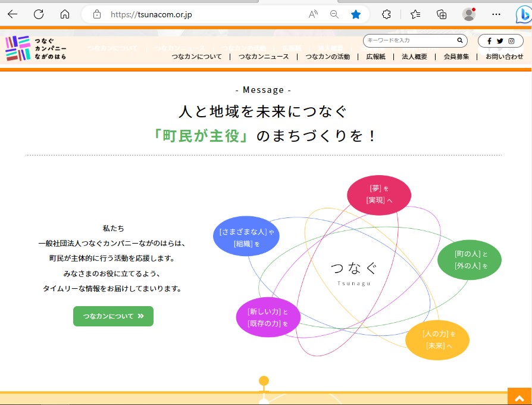Screen dimensions: 532x405
Task: Click the orange scroll-to-top arrow
Action: click(x=520, y=397)
